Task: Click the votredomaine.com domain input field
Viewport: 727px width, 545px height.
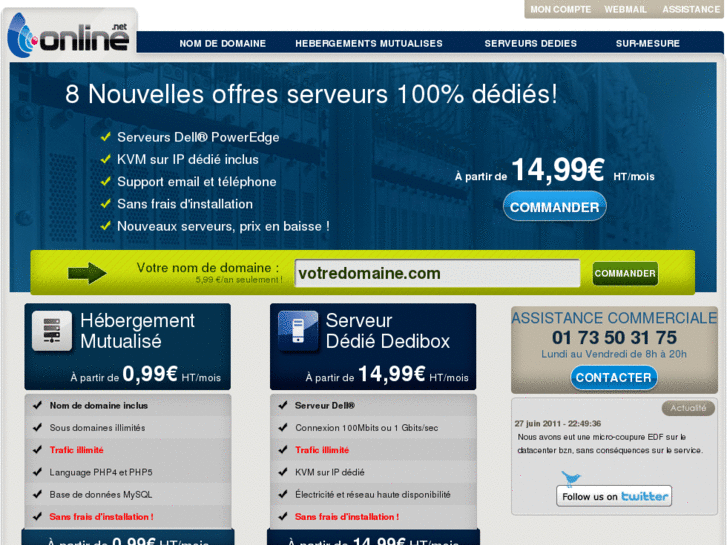Action: tap(437, 273)
